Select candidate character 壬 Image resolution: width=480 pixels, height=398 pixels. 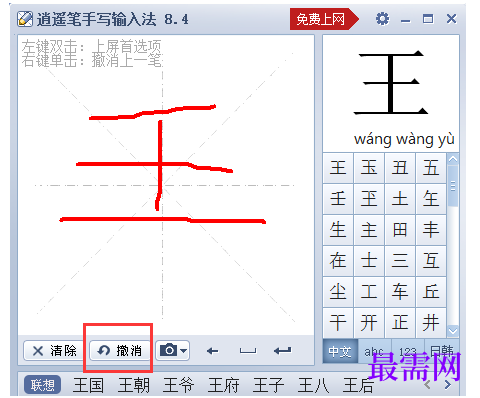click(x=338, y=199)
